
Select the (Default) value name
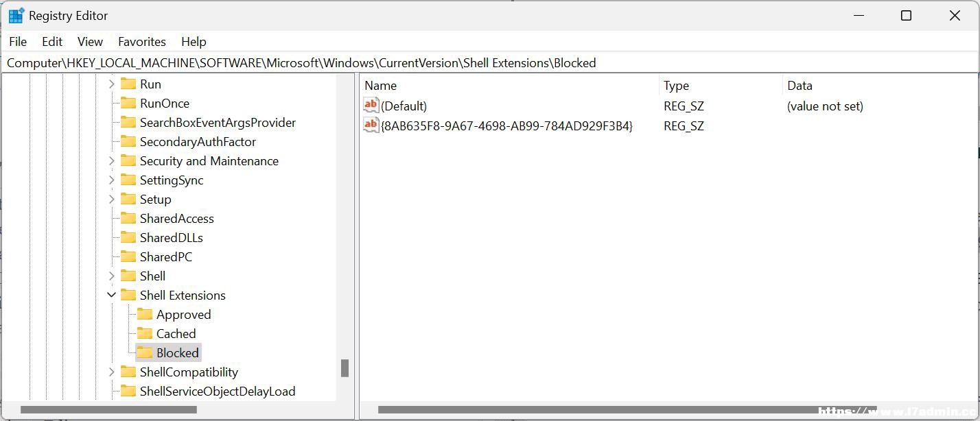pos(404,106)
